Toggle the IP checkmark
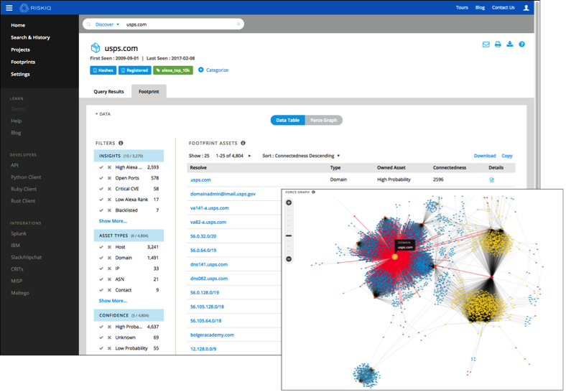This screenshot has width=566, height=392. (101, 269)
